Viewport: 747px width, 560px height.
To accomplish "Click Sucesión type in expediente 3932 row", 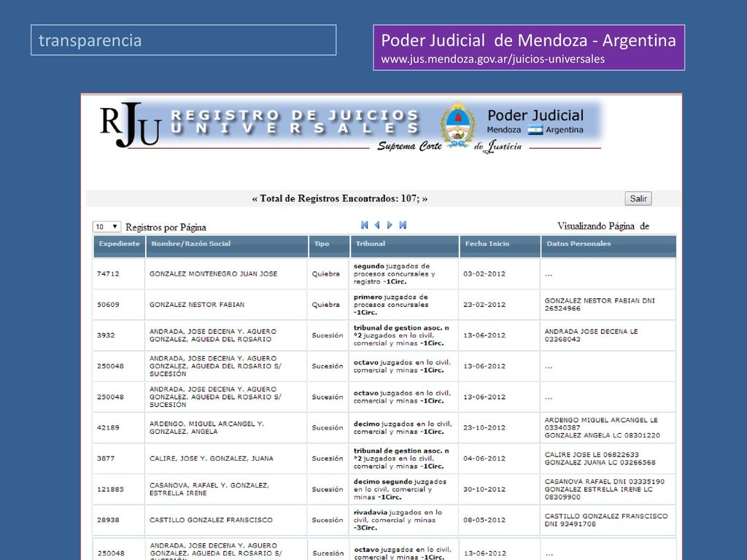I will 328,335.
